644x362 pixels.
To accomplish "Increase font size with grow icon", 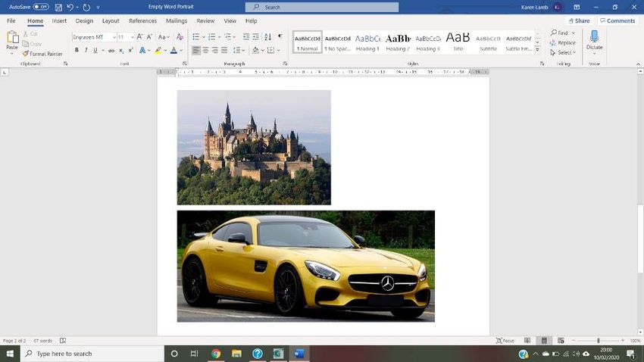I will point(139,37).
